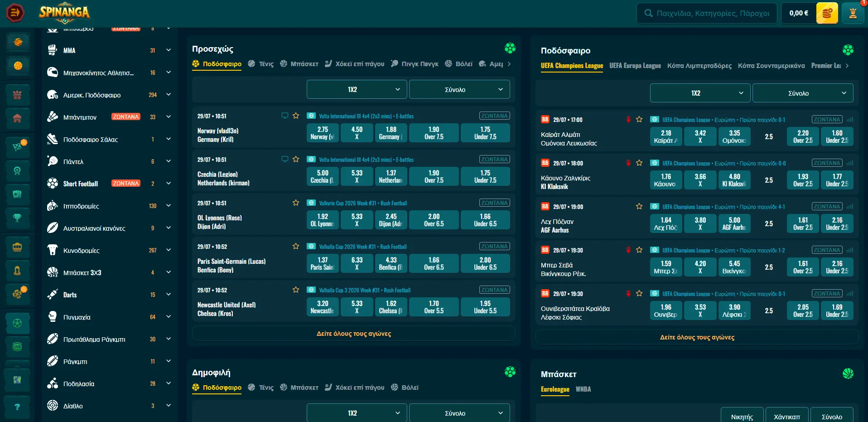Click the help question mark sidebar icon
The width and height of the screenshot is (868, 422).
(x=17, y=407)
